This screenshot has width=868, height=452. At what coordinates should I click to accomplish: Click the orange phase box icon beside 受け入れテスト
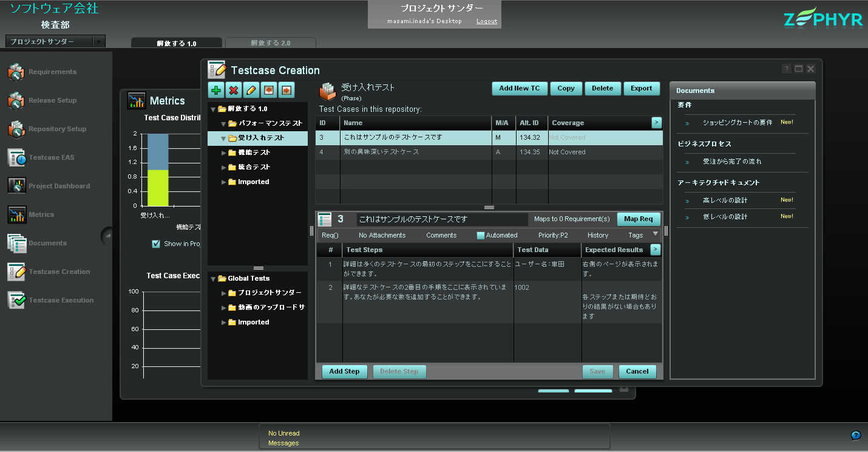328,91
